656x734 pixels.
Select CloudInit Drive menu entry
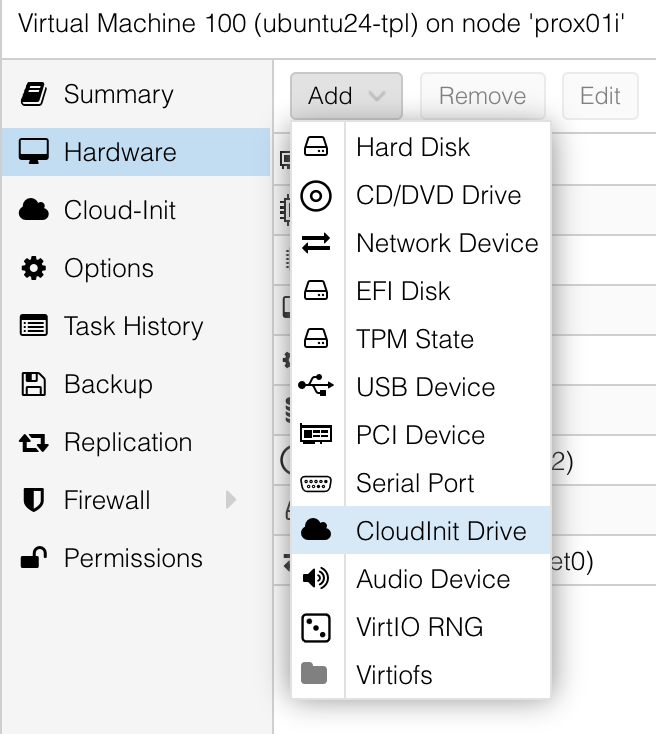pos(420,530)
